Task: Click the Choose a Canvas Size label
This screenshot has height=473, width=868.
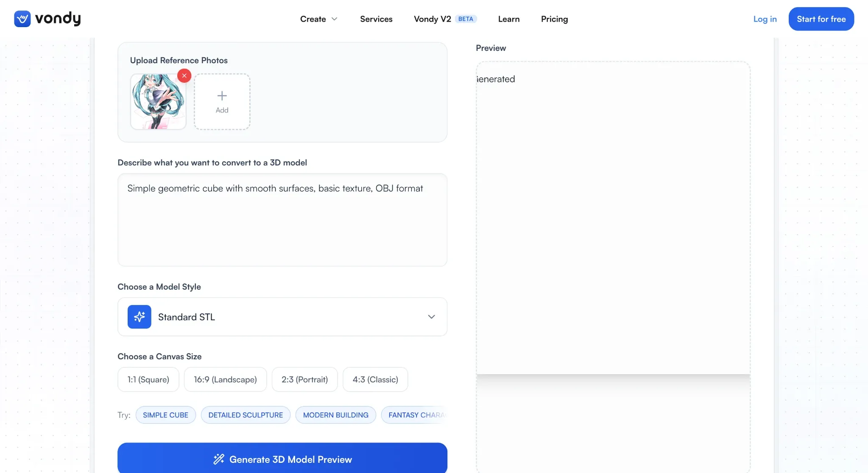Action: tap(159, 356)
